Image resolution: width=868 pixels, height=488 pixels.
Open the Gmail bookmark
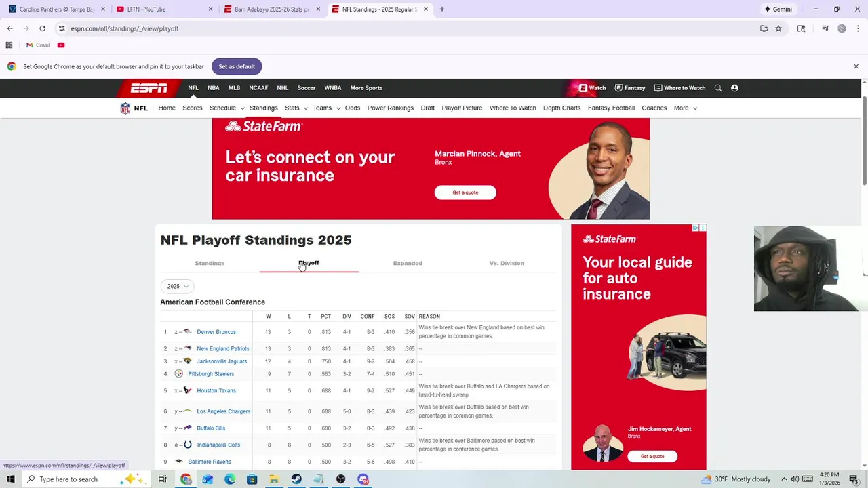point(38,45)
